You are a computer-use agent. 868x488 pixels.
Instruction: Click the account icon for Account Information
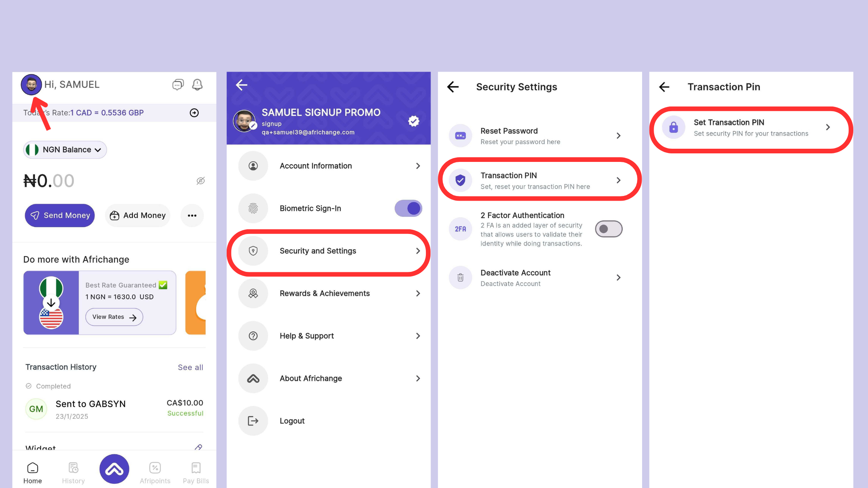point(253,166)
